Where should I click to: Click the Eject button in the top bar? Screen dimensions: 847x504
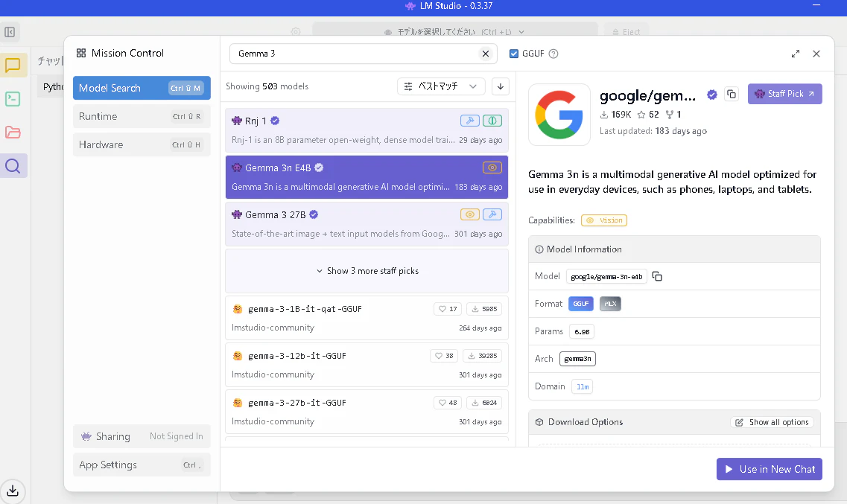(626, 32)
